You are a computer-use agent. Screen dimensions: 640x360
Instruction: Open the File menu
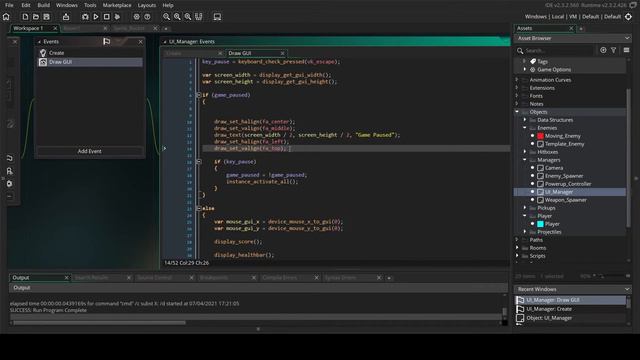point(9,5)
